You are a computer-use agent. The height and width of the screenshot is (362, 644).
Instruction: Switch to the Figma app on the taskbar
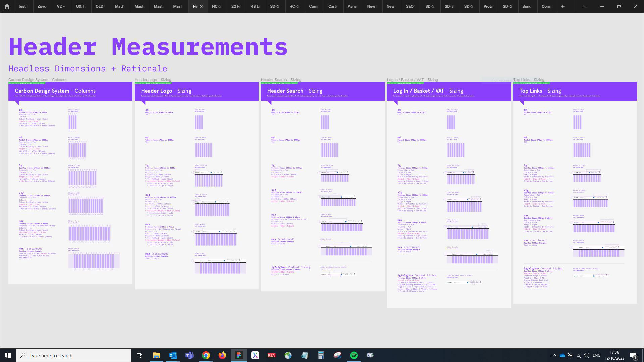(239, 355)
